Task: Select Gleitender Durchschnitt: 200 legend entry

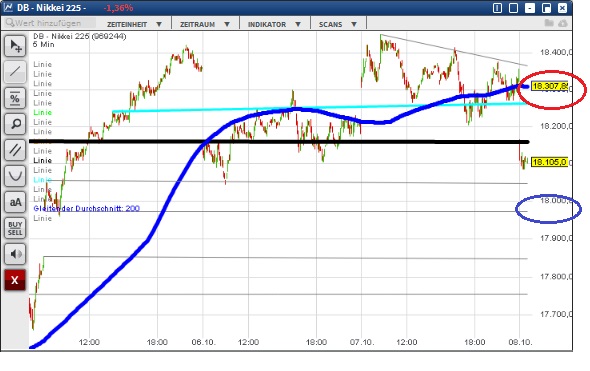Action: point(87,208)
